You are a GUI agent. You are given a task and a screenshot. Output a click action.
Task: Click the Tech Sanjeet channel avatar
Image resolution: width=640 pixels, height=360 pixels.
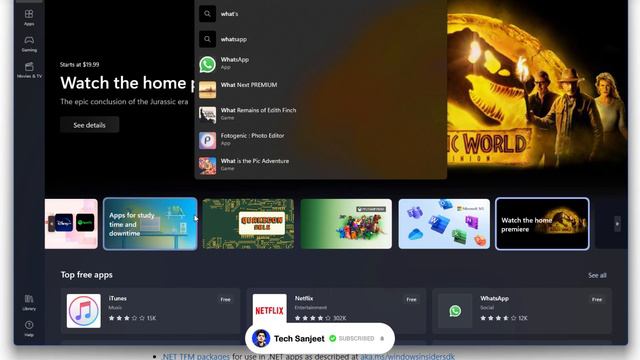(x=261, y=338)
